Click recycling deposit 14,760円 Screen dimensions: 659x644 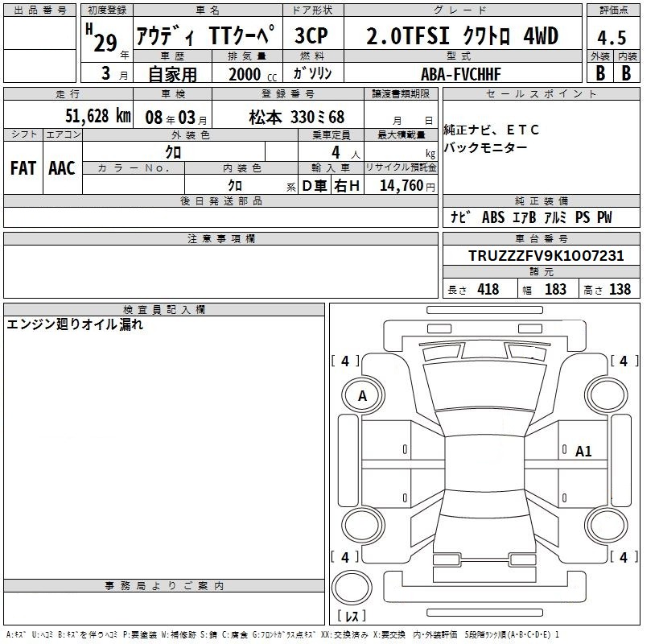(407, 185)
